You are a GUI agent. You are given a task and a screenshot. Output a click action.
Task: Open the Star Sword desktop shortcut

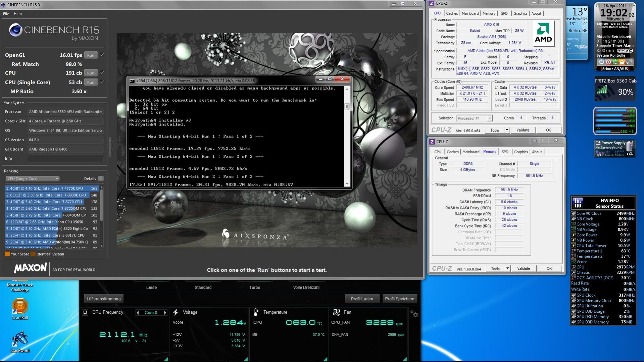(x=20, y=342)
